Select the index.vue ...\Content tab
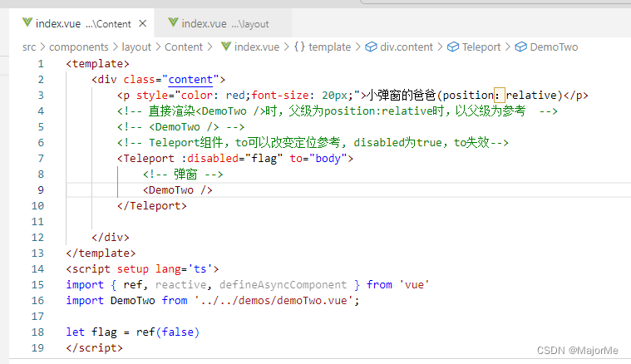 click(82, 24)
